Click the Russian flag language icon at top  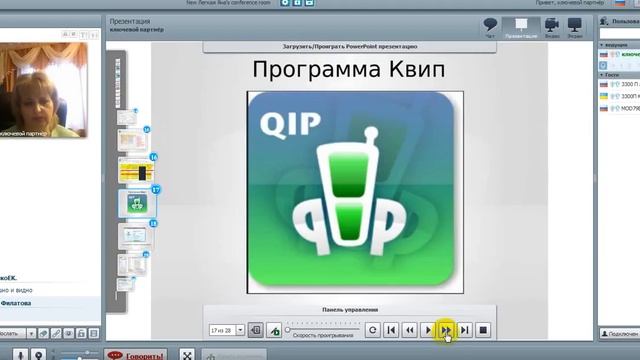(x=620, y=3)
